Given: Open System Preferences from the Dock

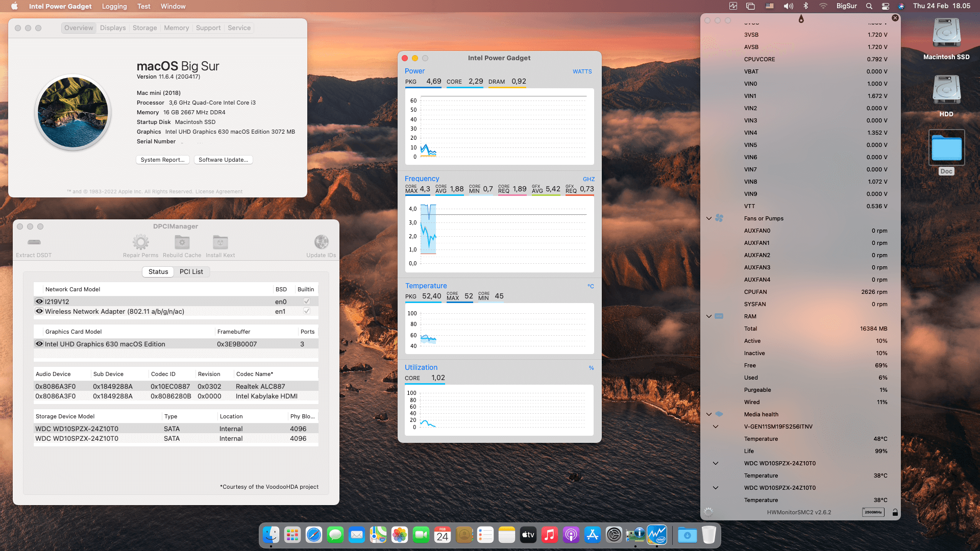Looking at the screenshot, I should coord(614,535).
